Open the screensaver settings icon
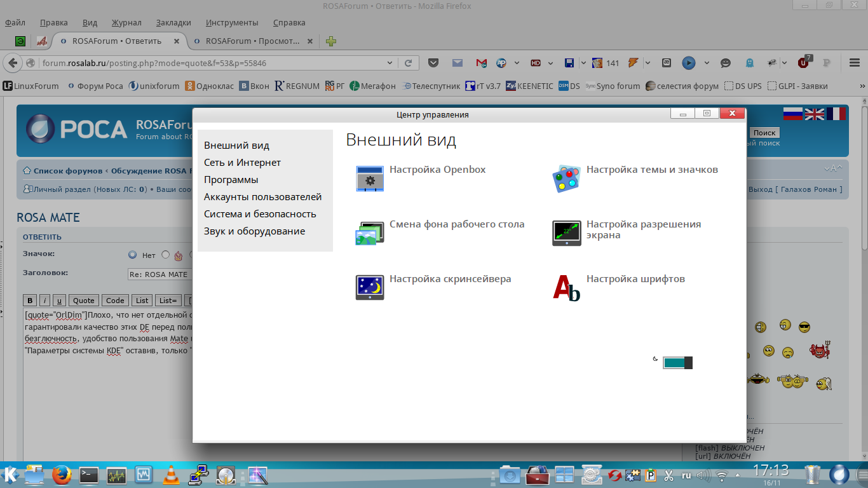The image size is (868, 488). (369, 287)
